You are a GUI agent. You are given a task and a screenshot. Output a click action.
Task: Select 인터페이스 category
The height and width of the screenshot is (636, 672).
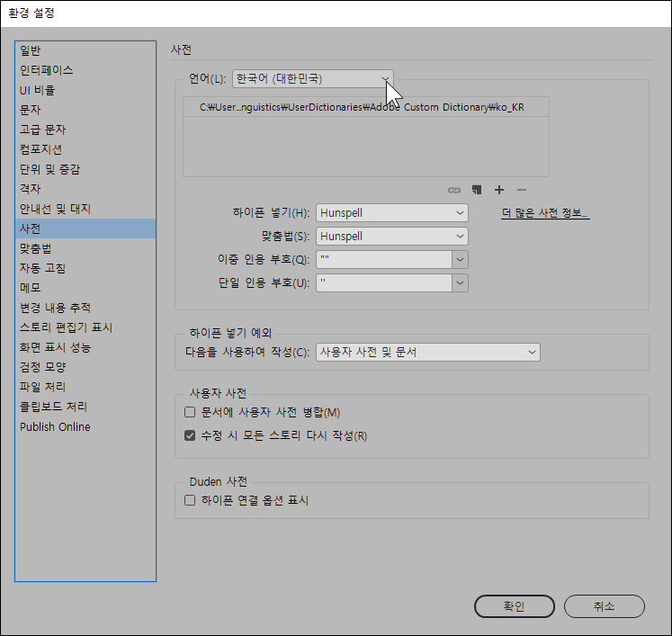[85, 70]
